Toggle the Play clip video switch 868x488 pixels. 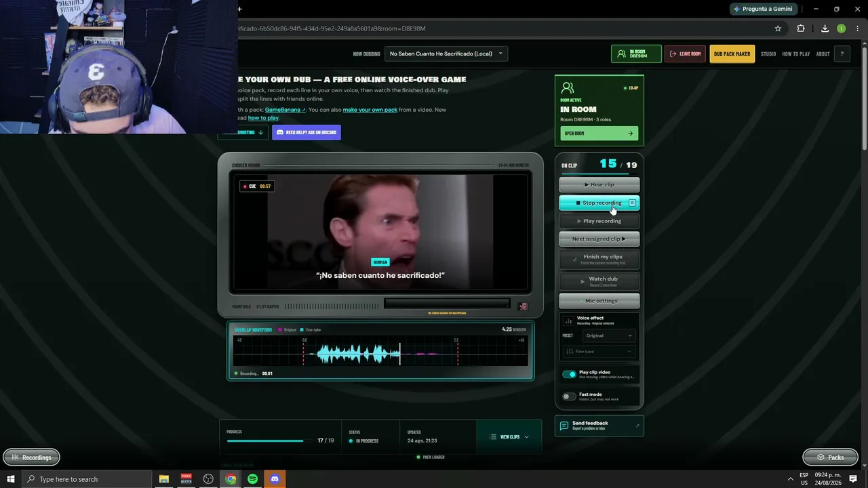[569, 374]
